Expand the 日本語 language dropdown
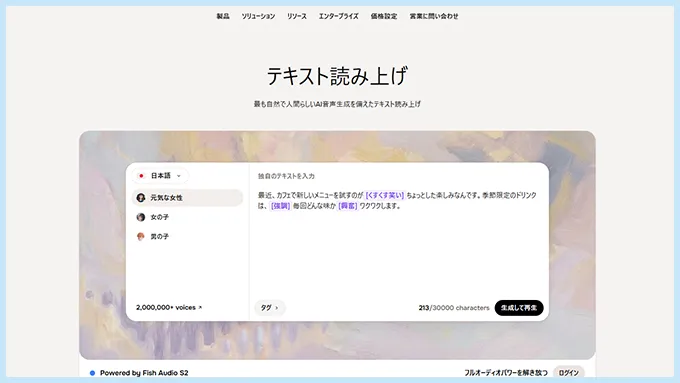 tap(160, 176)
